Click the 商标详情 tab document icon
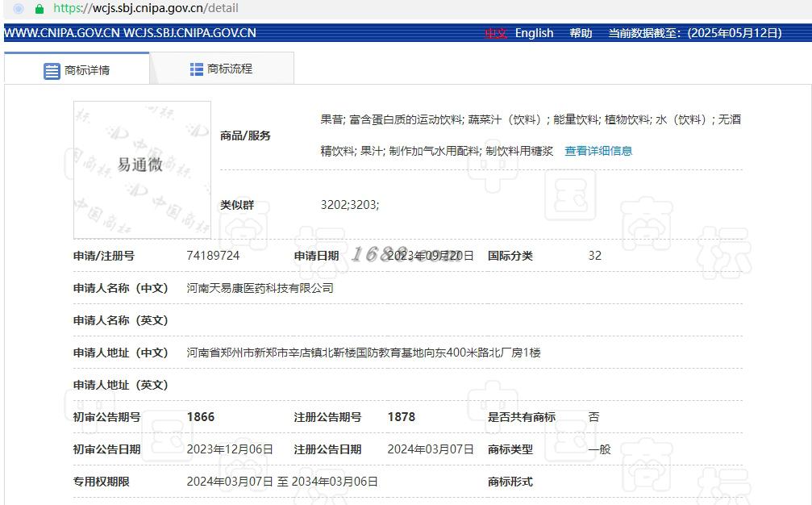Viewport: 812px width, 505px height. click(52, 71)
